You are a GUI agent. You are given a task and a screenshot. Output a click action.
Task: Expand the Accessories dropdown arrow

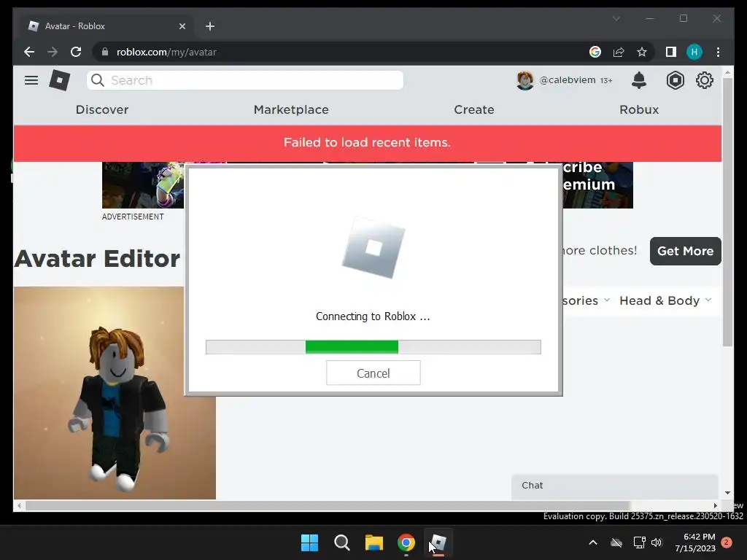[x=607, y=300]
